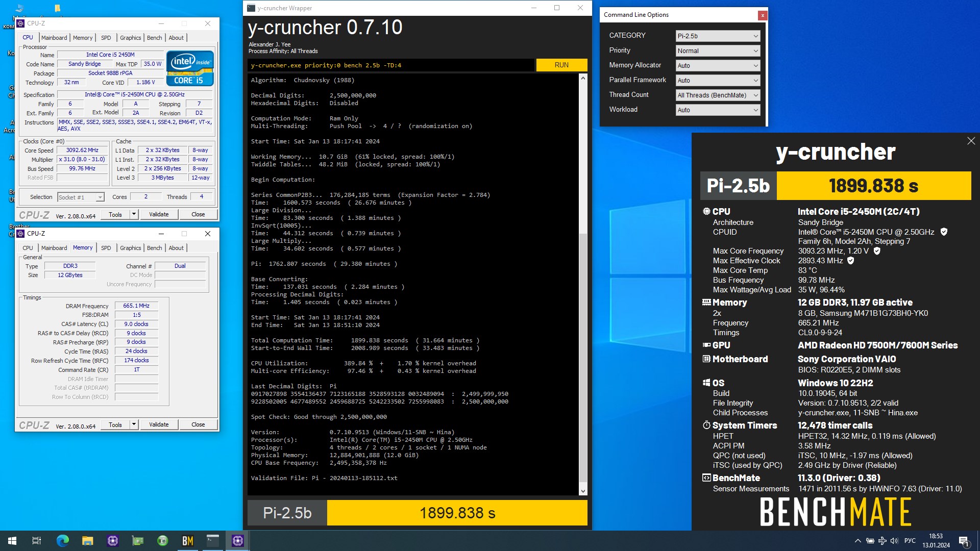Click the shield next to Max Core Frequency

click(877, 251)
